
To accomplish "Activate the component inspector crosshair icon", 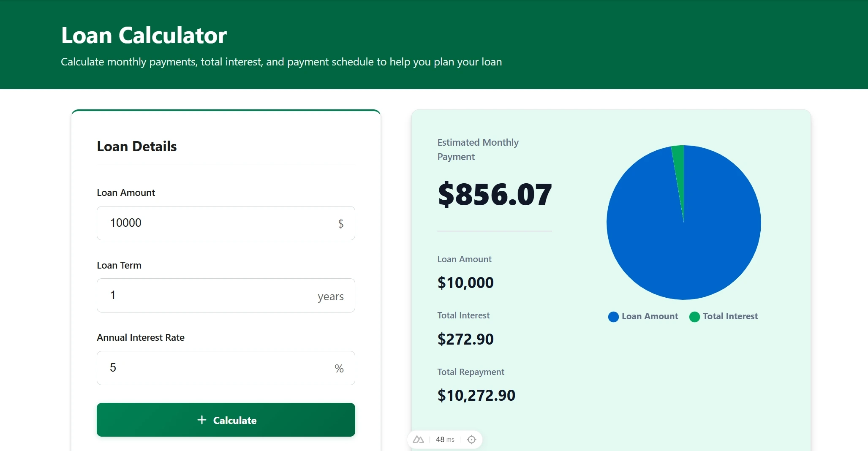I will (x=472, y=439).
